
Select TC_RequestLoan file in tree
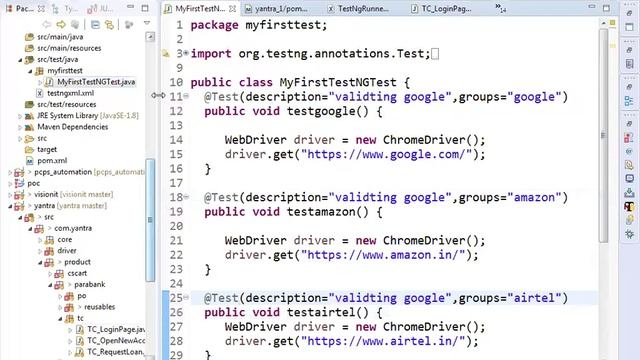click(x=116, y=351)
